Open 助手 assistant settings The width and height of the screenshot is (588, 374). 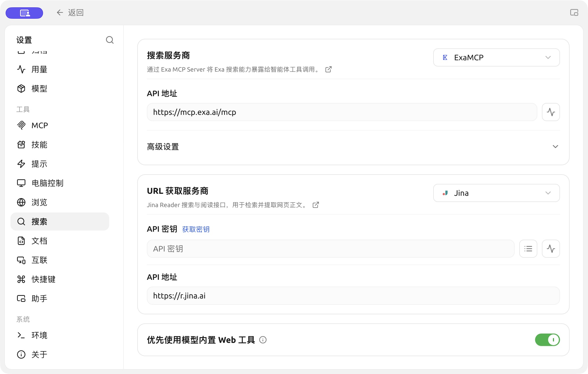pos(60,298)
